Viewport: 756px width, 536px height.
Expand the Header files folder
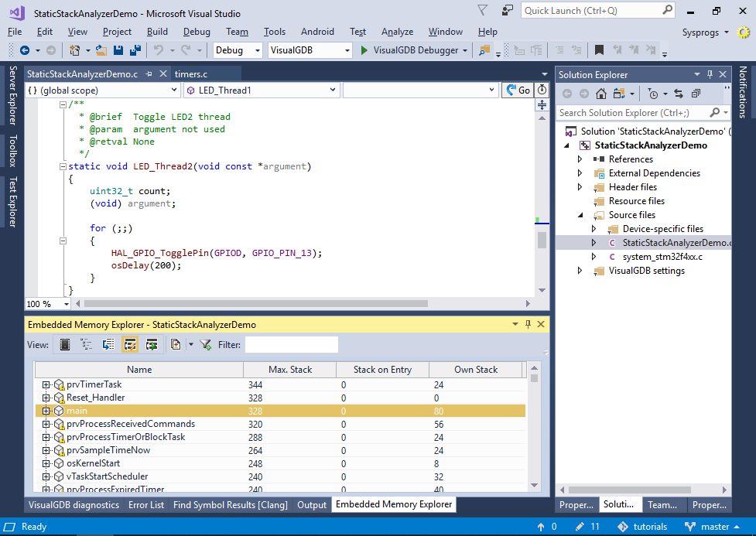coord(580,187)
